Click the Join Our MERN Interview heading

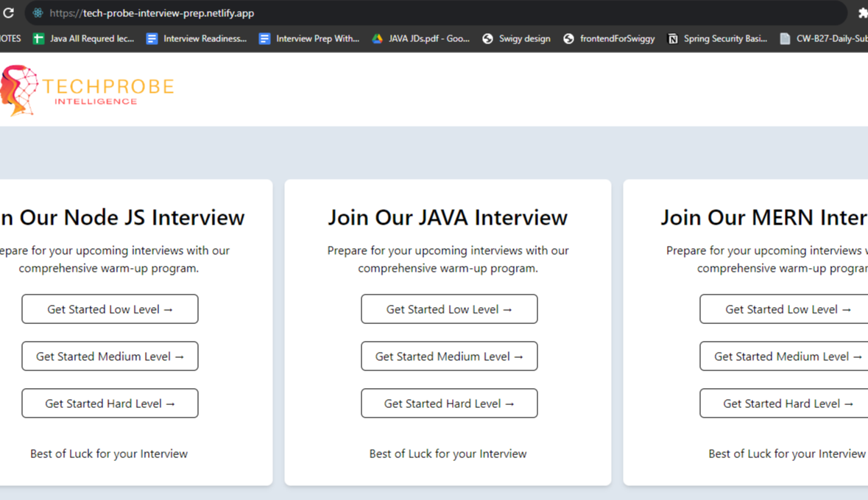764,218
